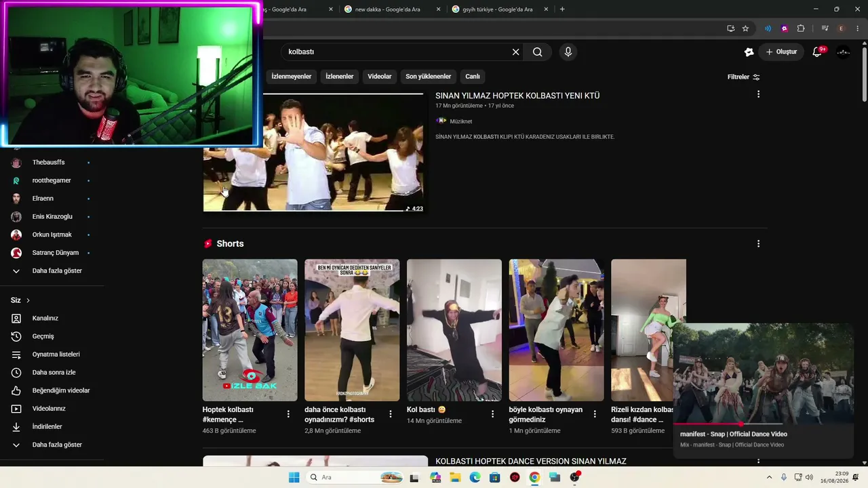This screenshot has width=868, height=488.
Task: Expand the Siz section chevron
Action: [28, 300]
